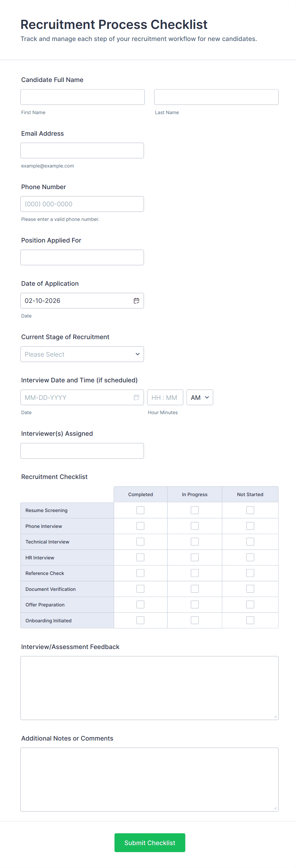Image resolution: width=296 pixels, height=868 pixels.
Task: Click the interview HH : MM time field
Action: [165, 397]
